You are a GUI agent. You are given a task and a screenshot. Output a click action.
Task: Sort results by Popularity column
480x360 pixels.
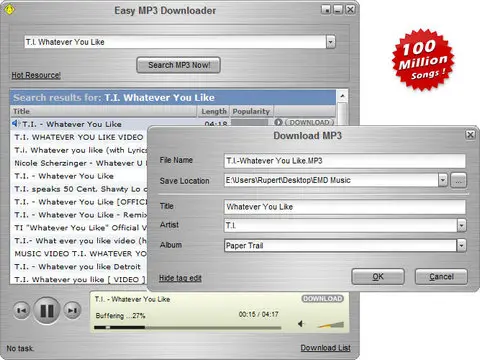(251, 111)
